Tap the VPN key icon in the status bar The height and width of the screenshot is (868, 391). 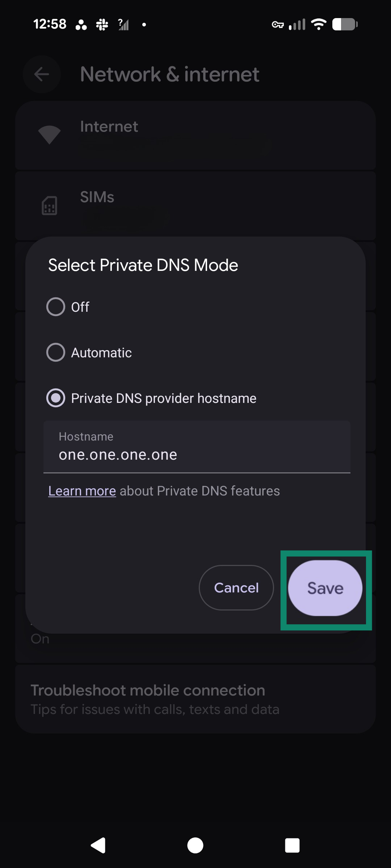click(279, 25)
